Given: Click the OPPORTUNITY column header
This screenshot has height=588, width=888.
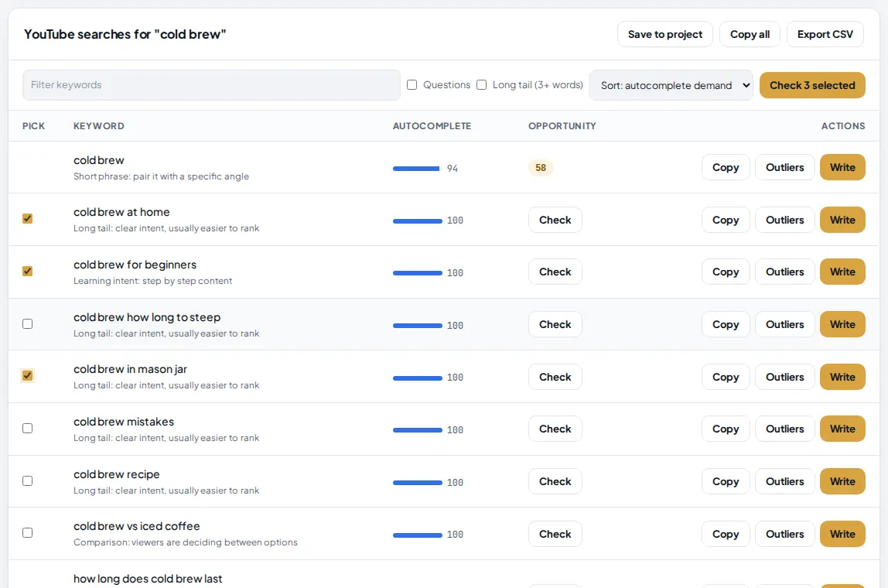Looking at the screenshot, I should point(562,126).
